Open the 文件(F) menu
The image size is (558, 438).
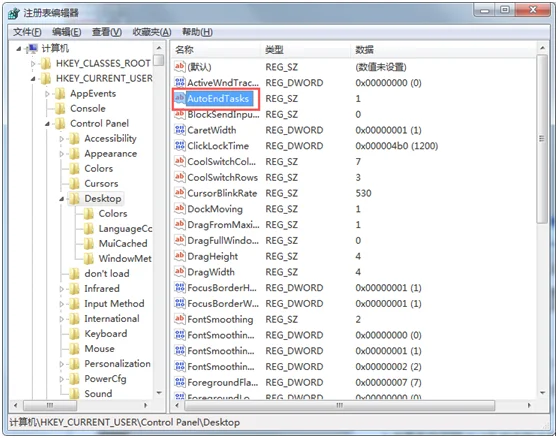[27, 32]
